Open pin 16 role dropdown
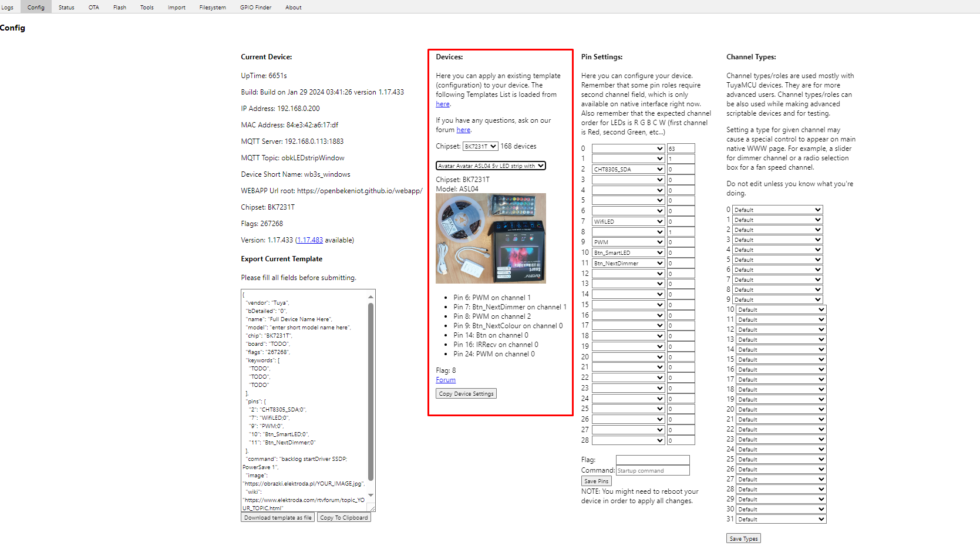The image size is (980, 556). (x=628, y=315)
